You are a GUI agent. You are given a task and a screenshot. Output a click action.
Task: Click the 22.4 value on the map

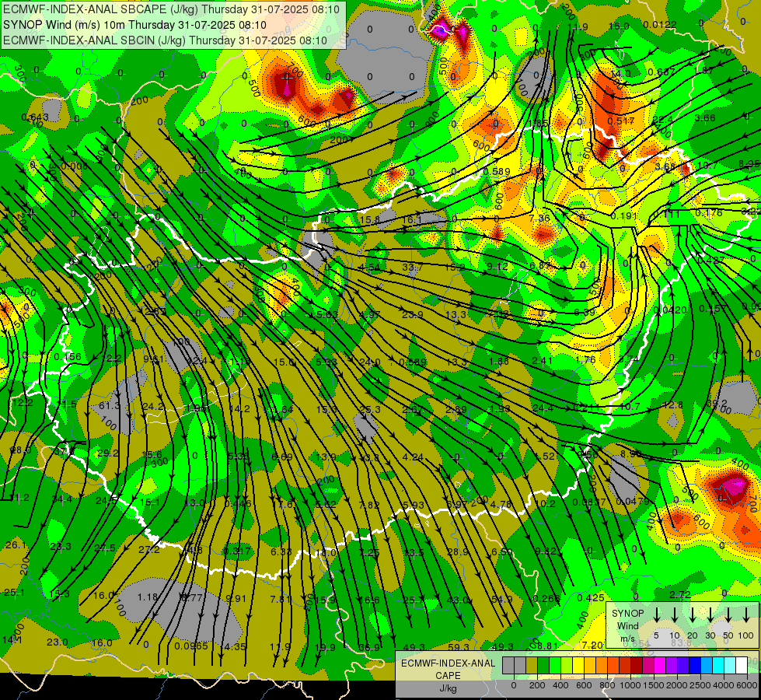coord(662,120)
